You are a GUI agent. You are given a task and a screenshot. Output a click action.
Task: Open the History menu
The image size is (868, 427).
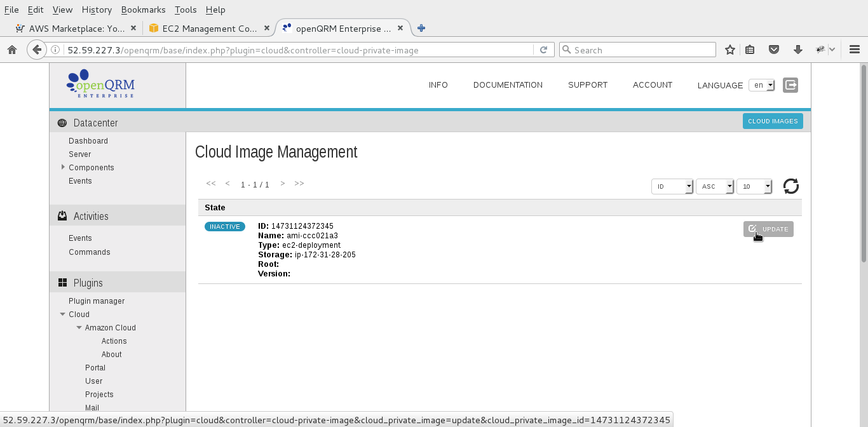click(97, 10)
